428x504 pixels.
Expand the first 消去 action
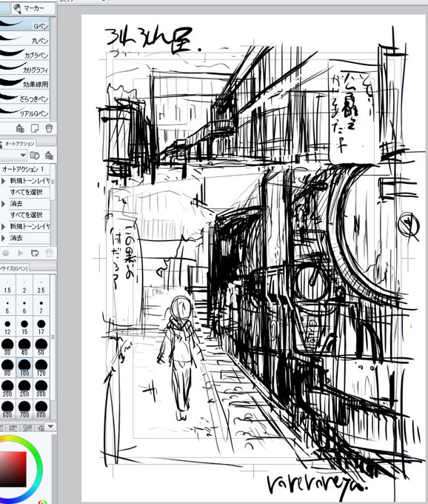(3, 204)
